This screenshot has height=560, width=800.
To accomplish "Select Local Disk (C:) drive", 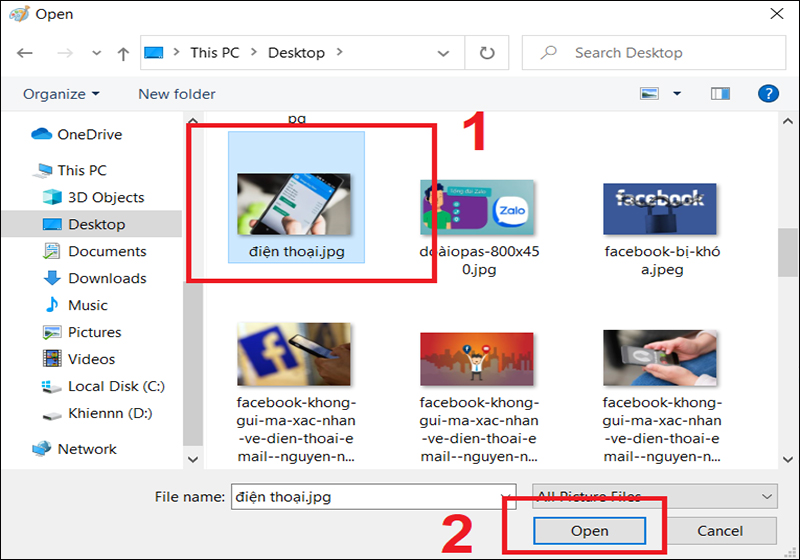I will (115, 386).
